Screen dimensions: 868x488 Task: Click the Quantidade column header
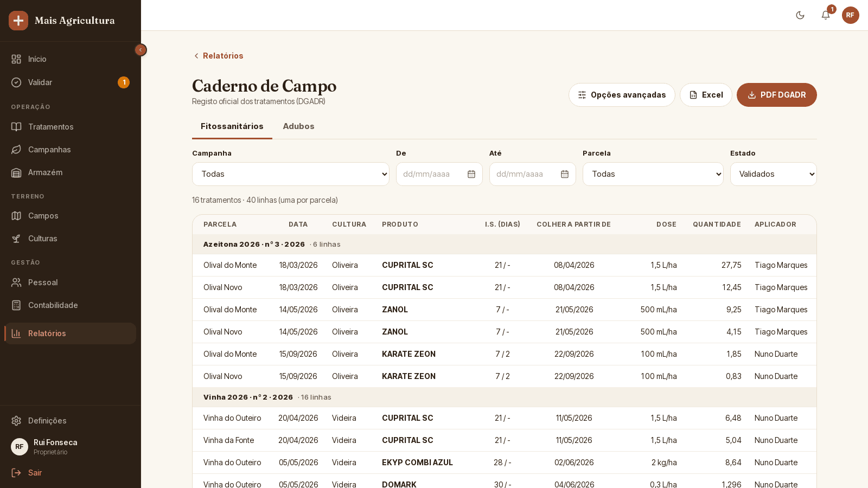pos(717,224)
